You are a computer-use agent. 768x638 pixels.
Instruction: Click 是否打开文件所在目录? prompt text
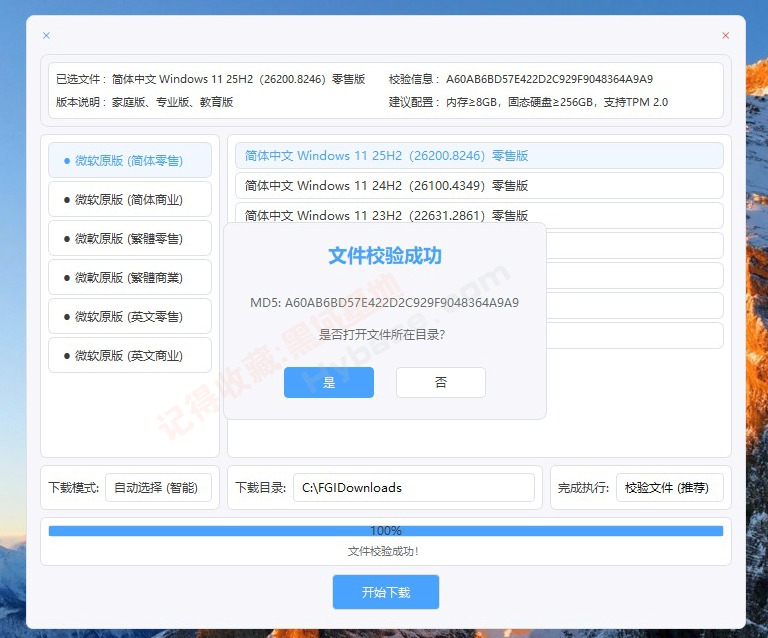pos(382,335)
